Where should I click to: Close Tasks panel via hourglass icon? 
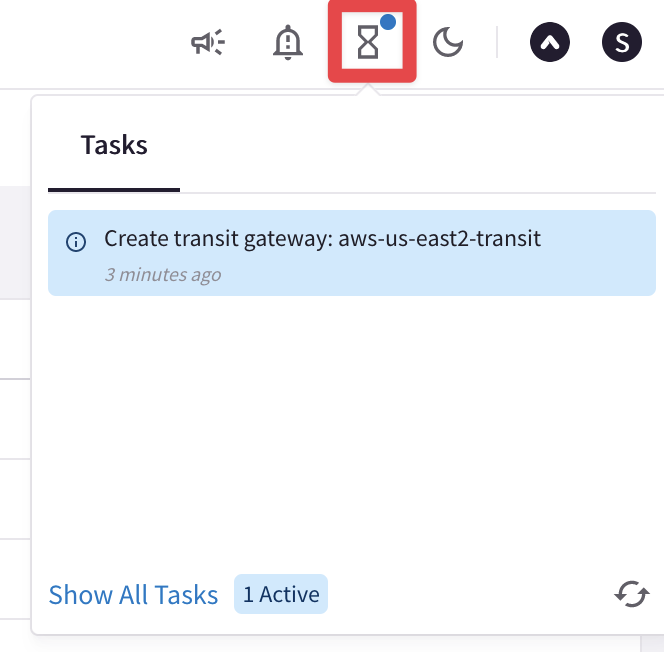point(370,43)
